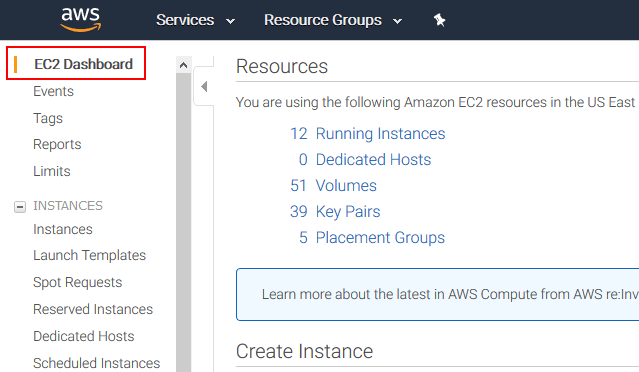Open Limits in the sidebar
Screen dimensions: 639x372
point(52,171)
